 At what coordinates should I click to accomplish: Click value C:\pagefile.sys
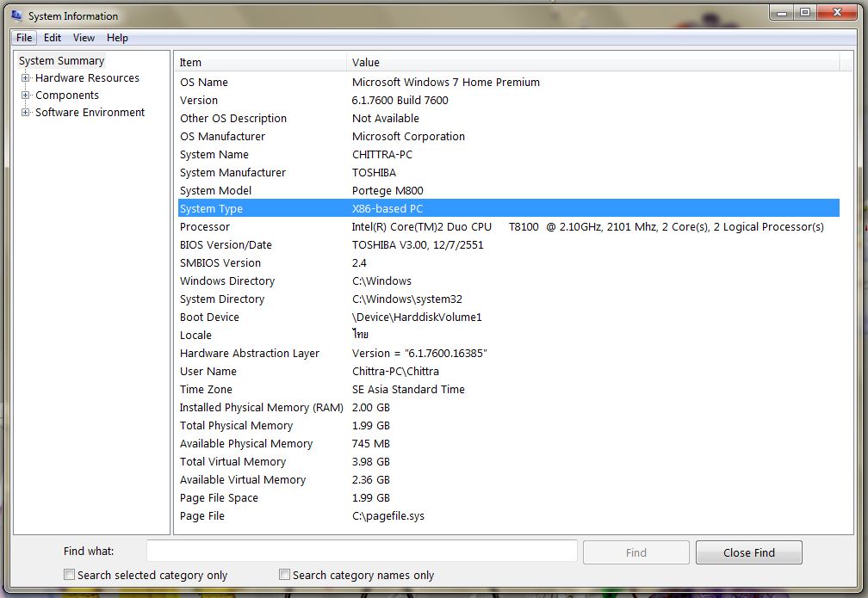pos(388,515)
